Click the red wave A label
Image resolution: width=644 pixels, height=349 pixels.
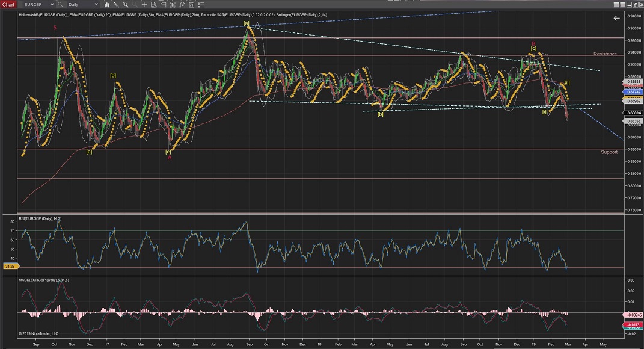point(170,158)
